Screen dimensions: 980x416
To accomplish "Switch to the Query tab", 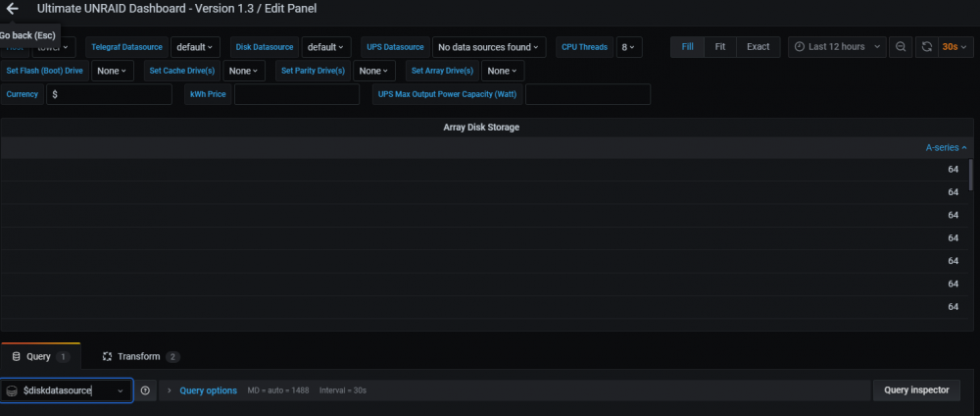I will [x=40, y=356].
